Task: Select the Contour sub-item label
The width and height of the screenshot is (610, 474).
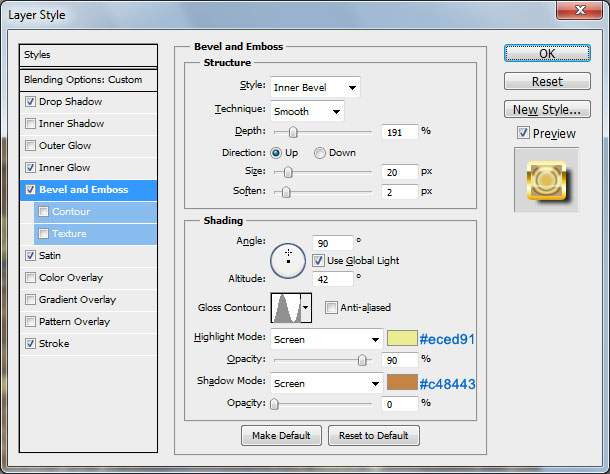Action: pos(71,211)
